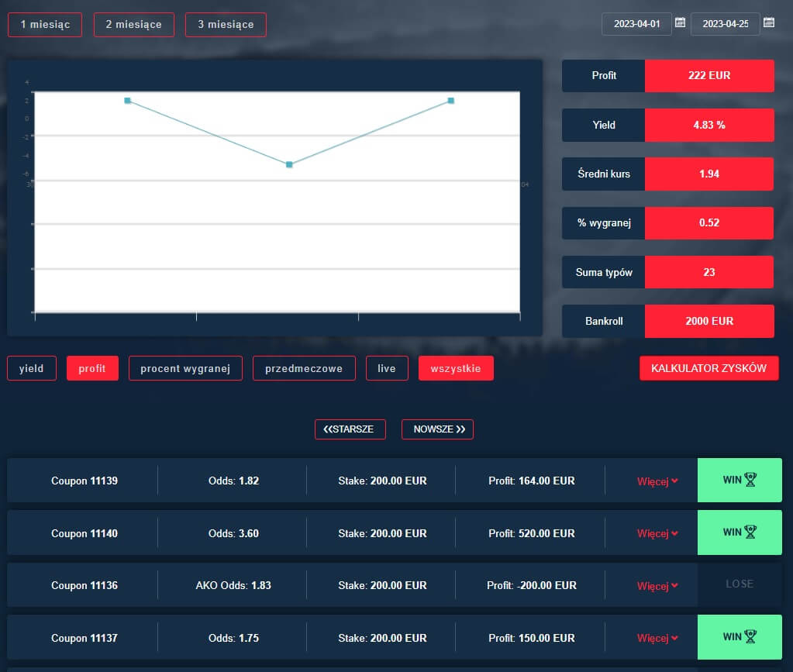Image resolution: width=793 pixels, height=672 pixels.
Task: Load newer coupons with Nowsze
Action: click(x=437, y=429)
